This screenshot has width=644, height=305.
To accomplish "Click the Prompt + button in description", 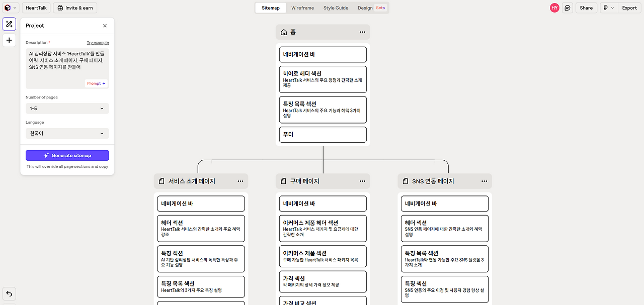I will (x=96, y=83).
